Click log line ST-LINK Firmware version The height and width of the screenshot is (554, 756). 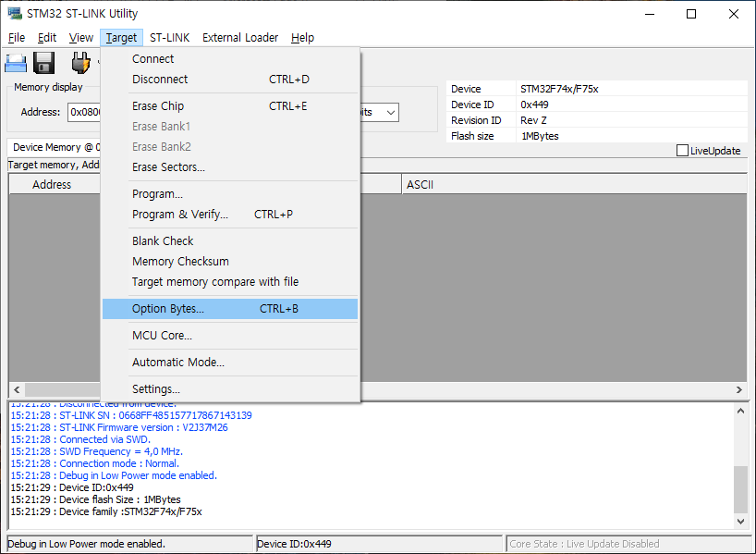coord(119,427)
